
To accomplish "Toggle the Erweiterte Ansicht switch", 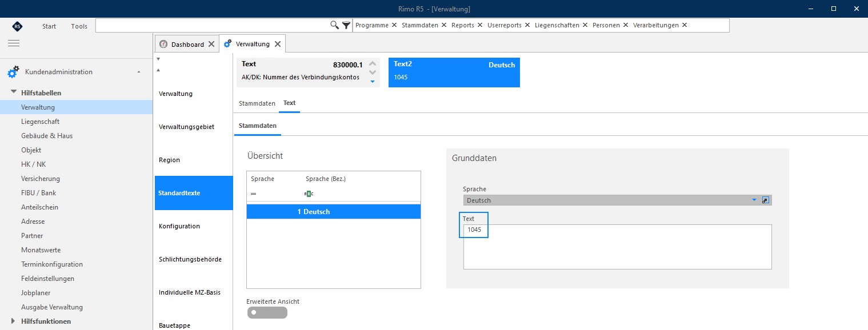I will 267,312.
